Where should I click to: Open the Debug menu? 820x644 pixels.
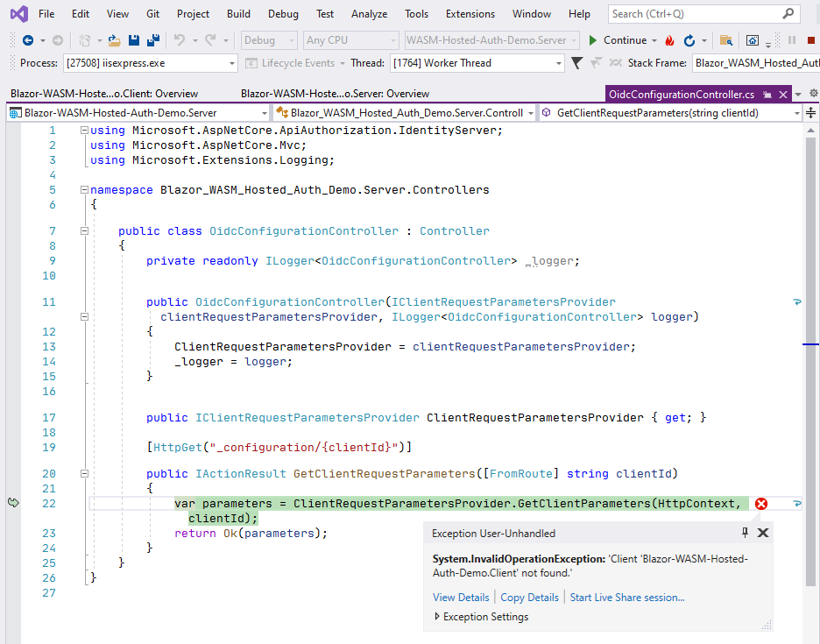pos(282,13)
